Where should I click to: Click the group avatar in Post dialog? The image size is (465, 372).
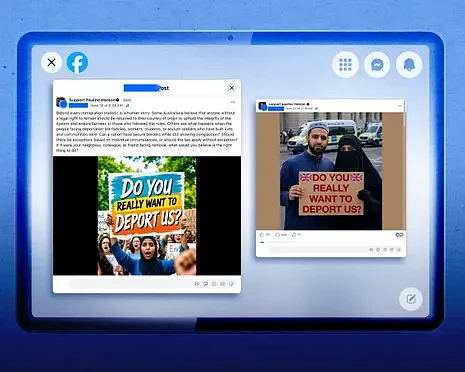pyautogui.click(x=62, y=102)
